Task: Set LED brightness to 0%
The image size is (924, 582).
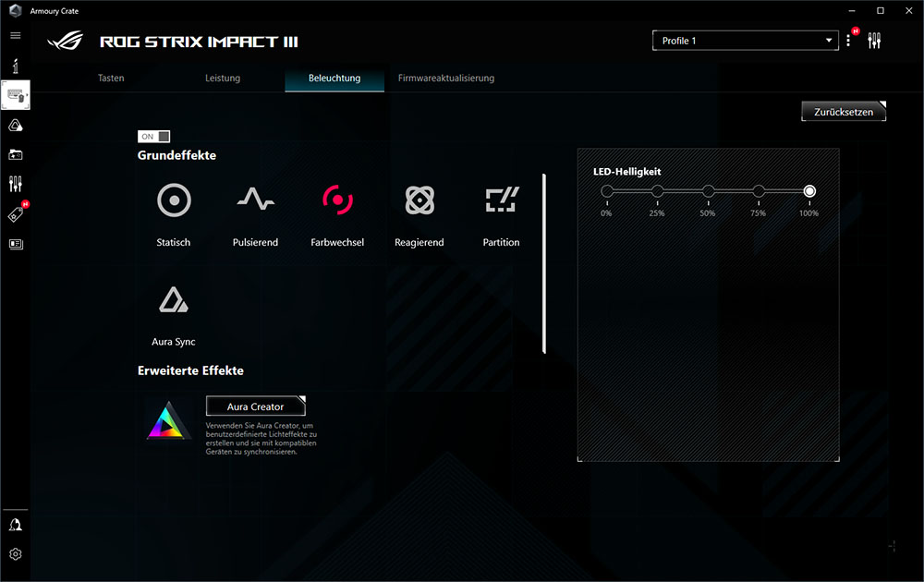Action: [x=607, y=191]
